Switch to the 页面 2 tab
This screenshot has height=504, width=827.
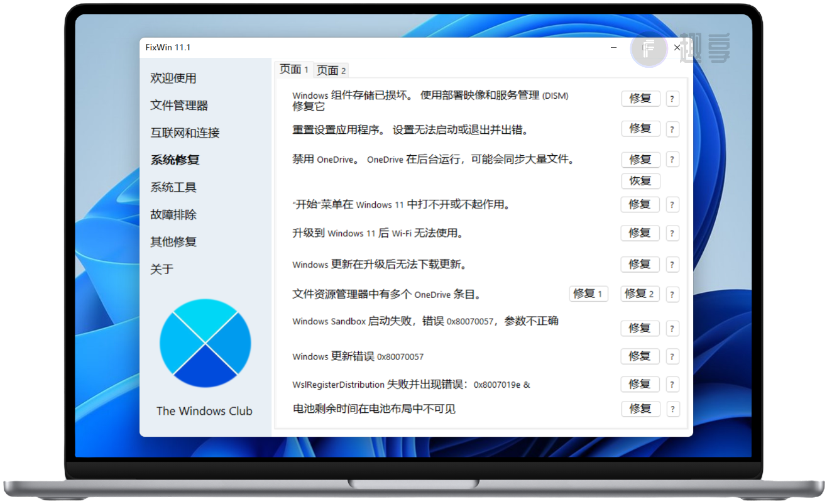coord(331,70)
